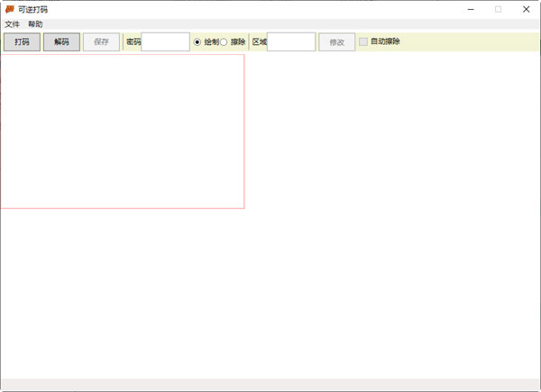Maximize the 可逆打码 window
541x392 pixels.
pyautogui.click(x=498, y=9)
